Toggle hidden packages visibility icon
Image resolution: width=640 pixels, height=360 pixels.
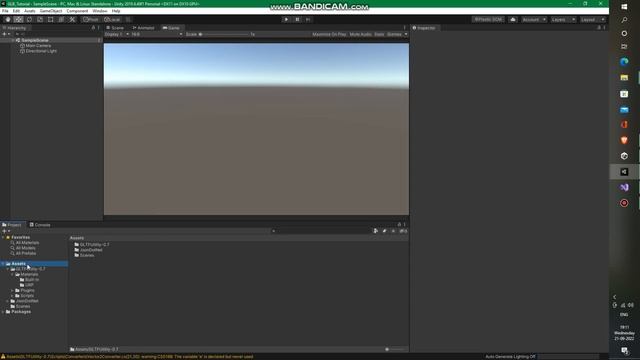tap(403, 231)
